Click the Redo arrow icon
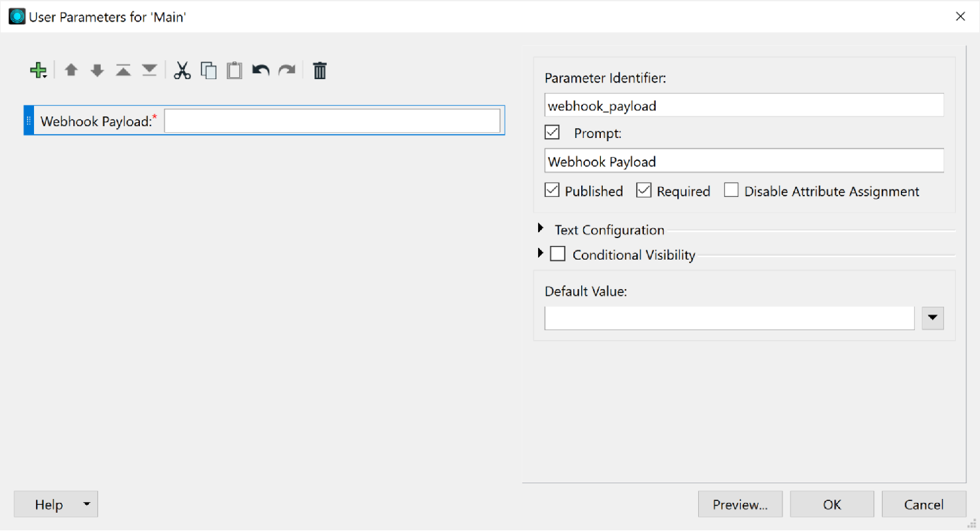Viewport: 980px width, 531px height. click(286, 70)
